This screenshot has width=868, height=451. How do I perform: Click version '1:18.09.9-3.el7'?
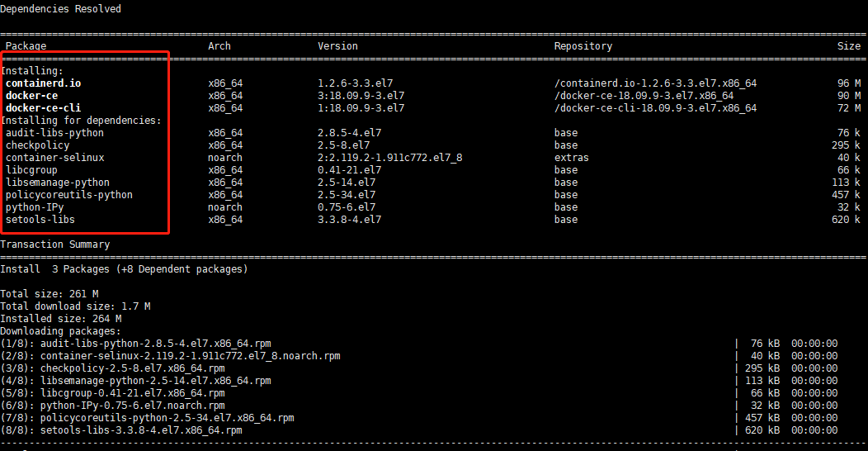[361, 108]
